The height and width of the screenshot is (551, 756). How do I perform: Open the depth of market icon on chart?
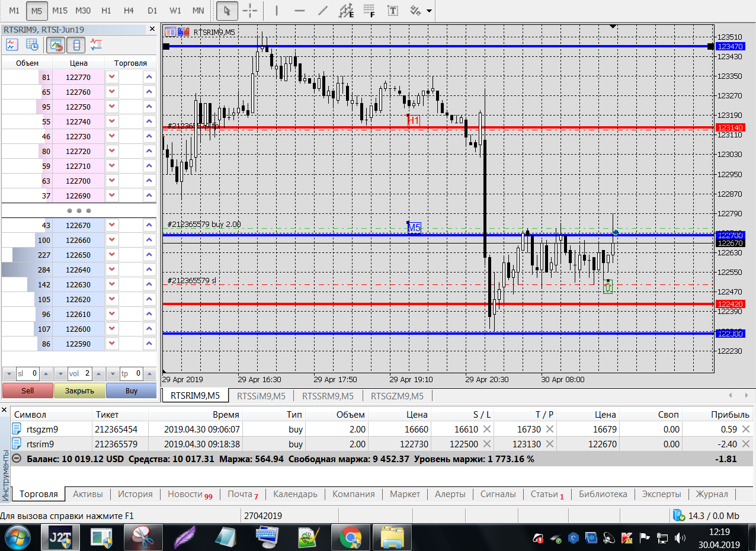[x=171, y=32]
